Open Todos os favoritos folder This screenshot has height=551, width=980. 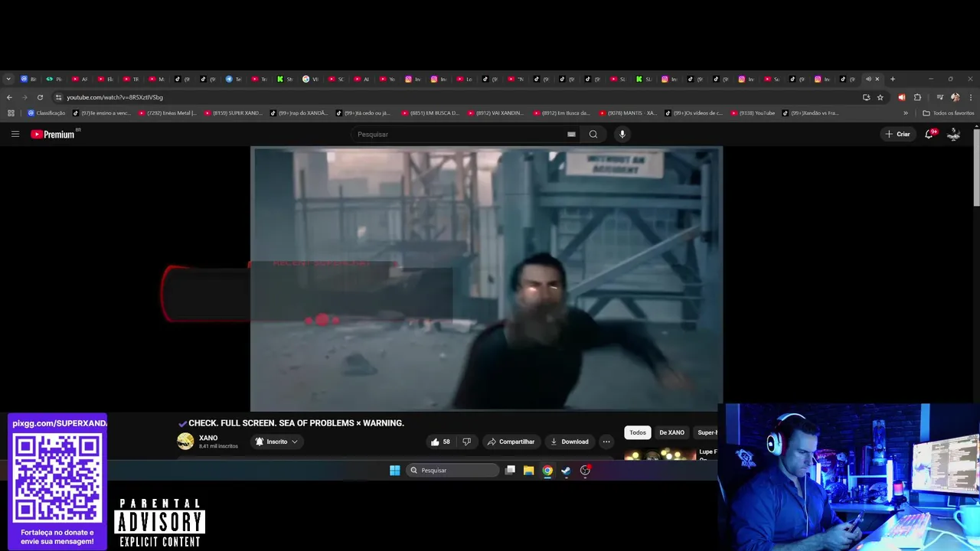(x=948, y=113)
